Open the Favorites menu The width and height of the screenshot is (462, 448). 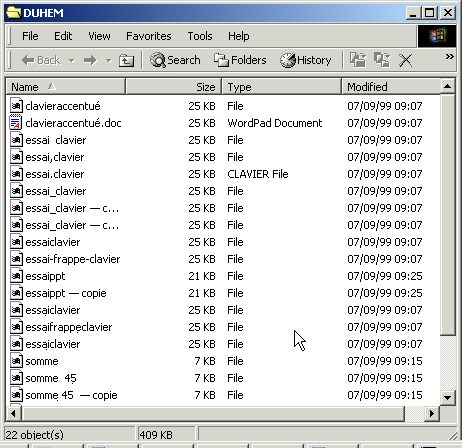tap(149, 36)
